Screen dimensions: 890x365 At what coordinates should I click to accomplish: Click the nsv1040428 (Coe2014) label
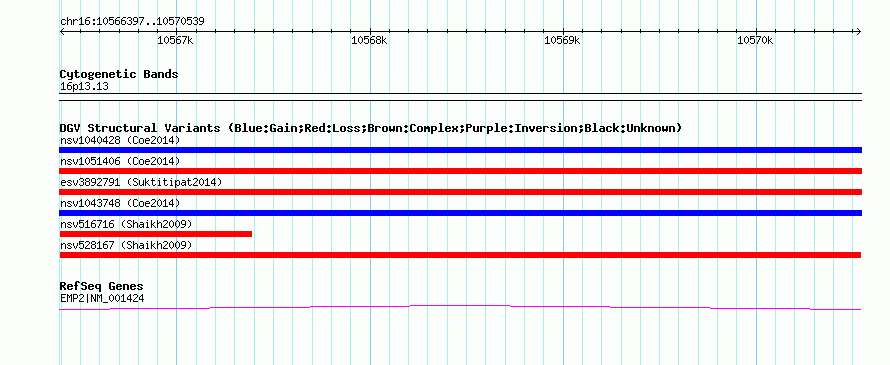click(x=120, y=140)
